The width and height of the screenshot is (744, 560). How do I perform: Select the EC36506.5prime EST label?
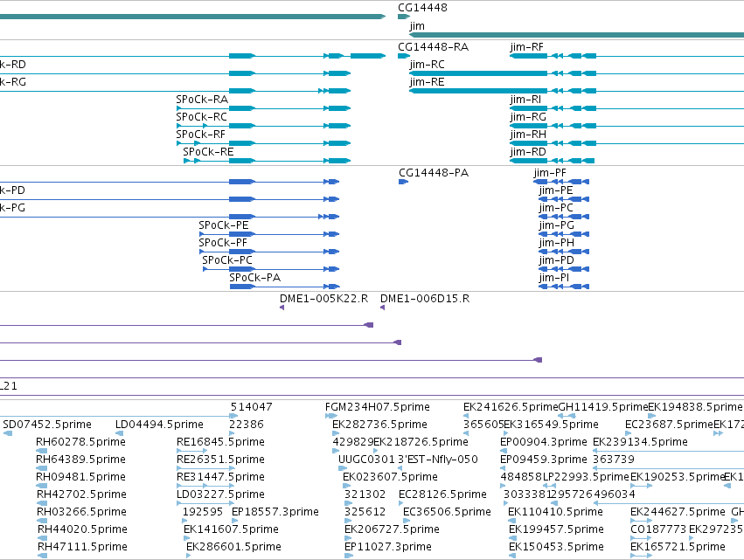point(447,513)
